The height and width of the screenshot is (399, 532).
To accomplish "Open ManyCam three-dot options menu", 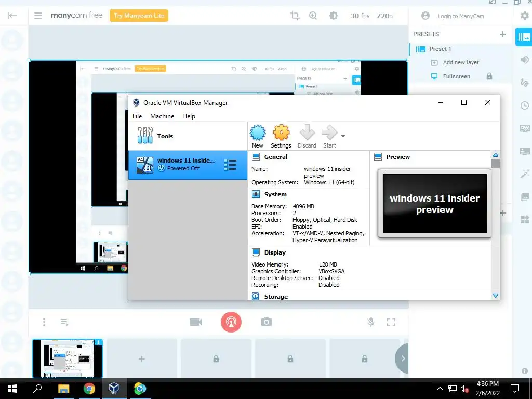I will [44, 322].
